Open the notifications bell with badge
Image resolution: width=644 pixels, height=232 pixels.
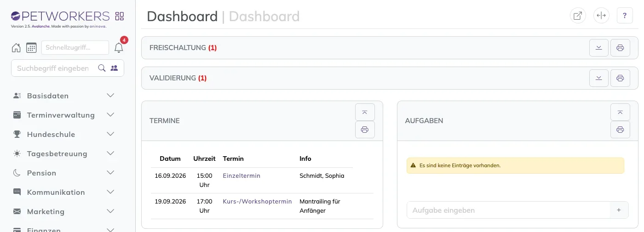click(119, 48)
